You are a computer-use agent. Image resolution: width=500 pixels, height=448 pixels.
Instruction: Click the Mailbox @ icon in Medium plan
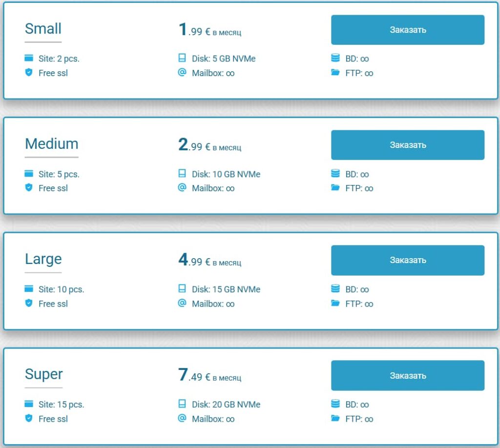[x=182, y=187]
